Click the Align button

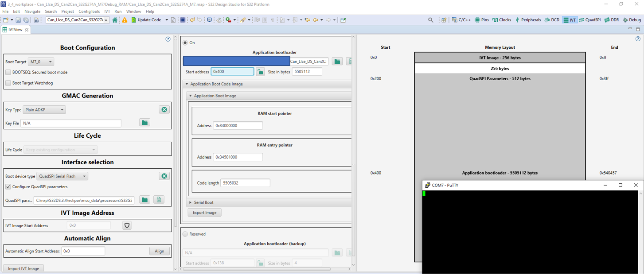[x=159, y=251]
